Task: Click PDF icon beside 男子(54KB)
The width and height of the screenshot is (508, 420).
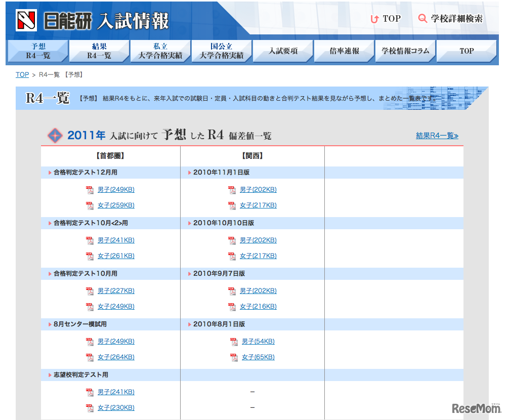Action: 234,341
